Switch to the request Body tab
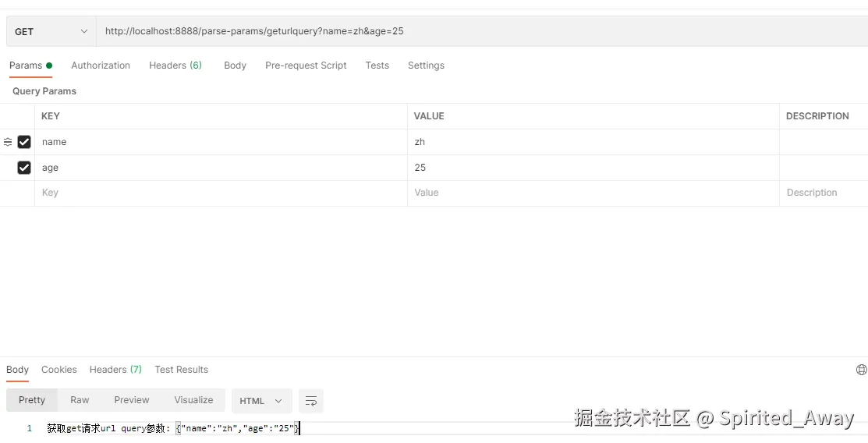 [235, 66]
